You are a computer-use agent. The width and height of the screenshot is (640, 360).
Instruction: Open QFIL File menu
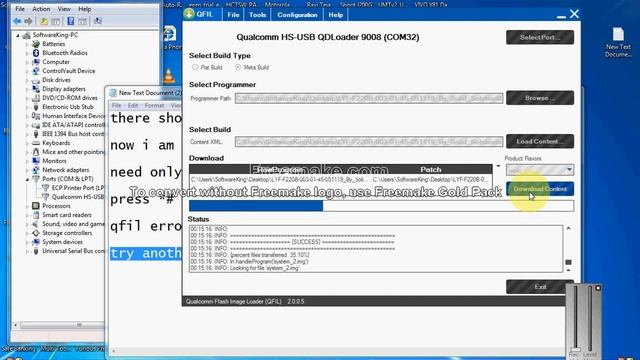tap(233, 15)
